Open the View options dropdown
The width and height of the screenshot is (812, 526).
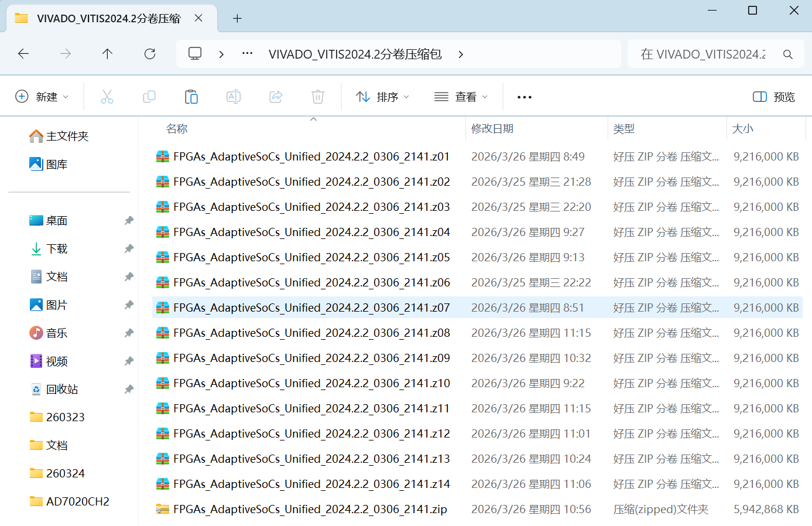[x=461, y=97]
